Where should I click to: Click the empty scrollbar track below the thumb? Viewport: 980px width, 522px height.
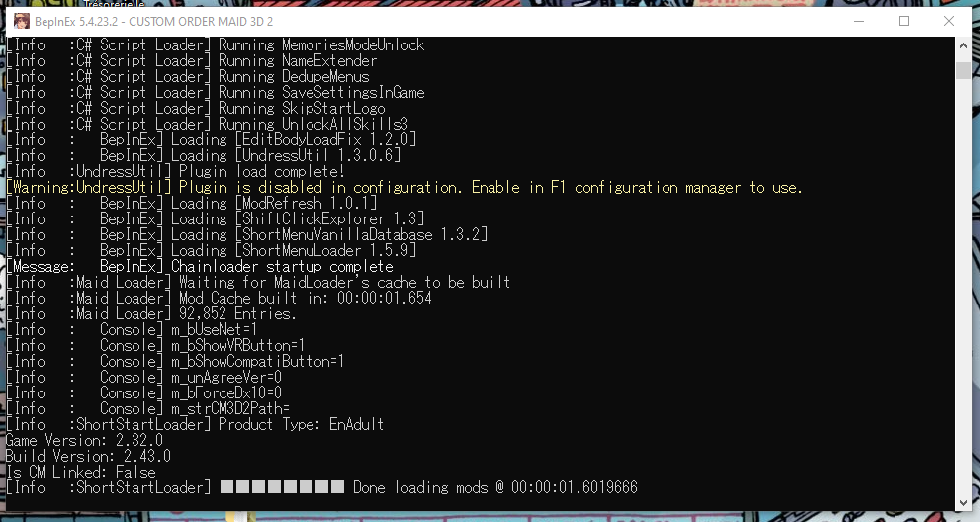click(x=963, y=286)
